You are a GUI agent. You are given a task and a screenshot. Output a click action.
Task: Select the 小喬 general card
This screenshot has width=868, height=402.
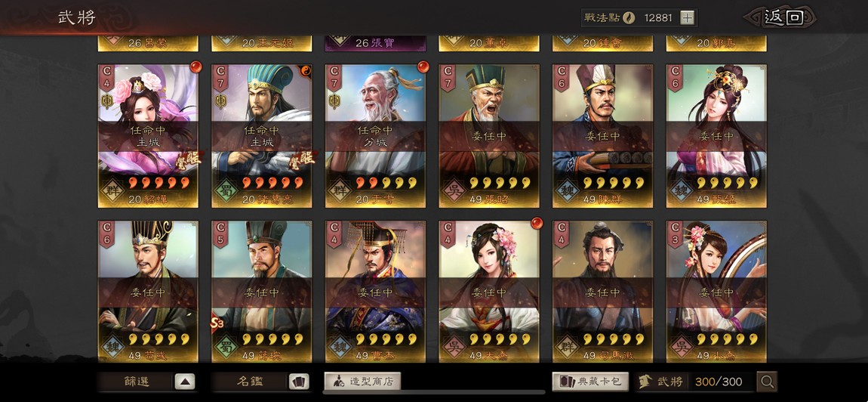[x=716, y=292]
